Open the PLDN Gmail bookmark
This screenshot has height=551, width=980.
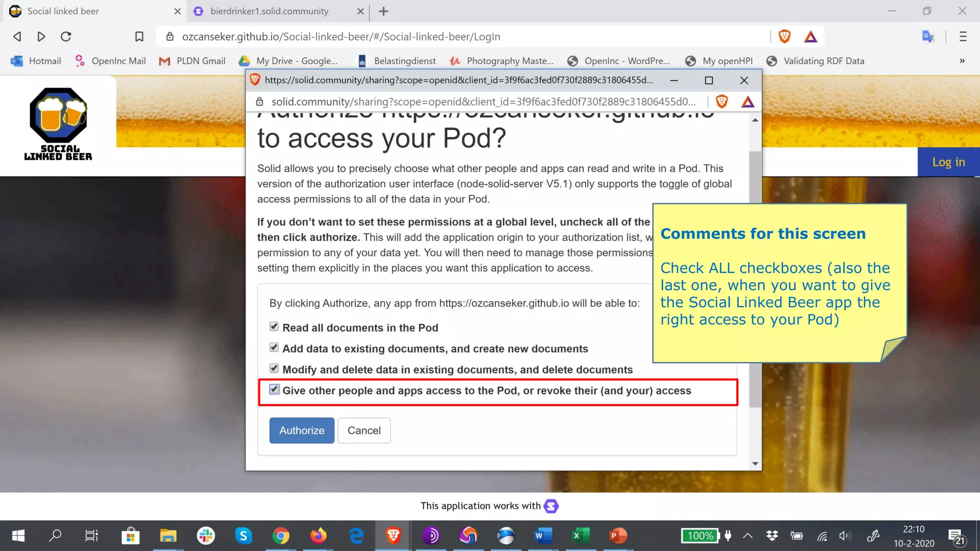(x=192, y=61)
